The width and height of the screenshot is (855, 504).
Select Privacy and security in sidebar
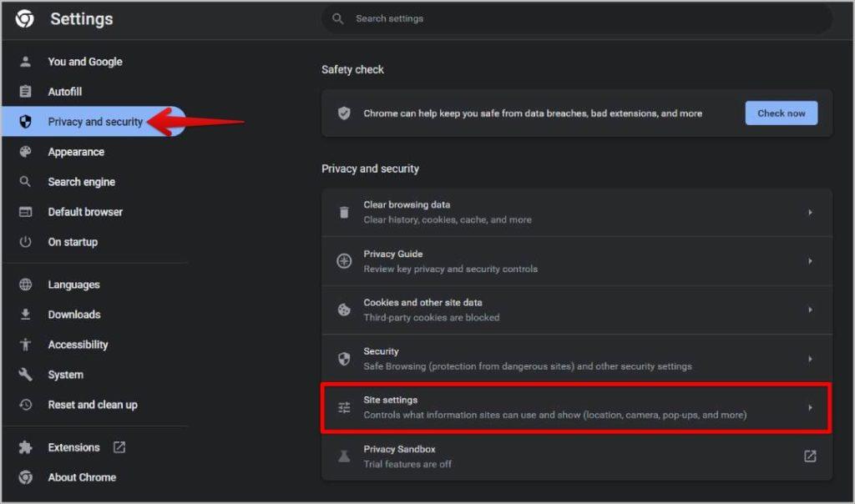[x=94, y=122]
